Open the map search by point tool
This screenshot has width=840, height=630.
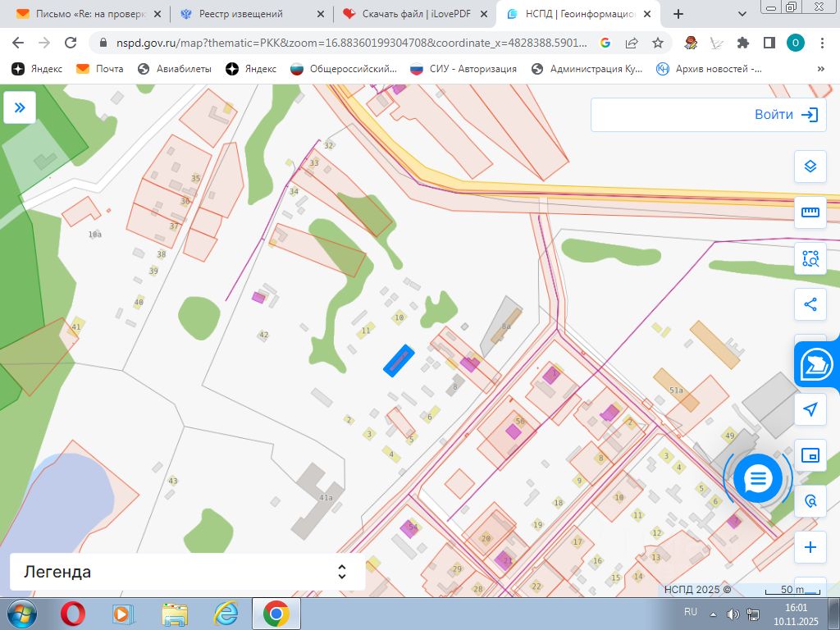[810, 501]
